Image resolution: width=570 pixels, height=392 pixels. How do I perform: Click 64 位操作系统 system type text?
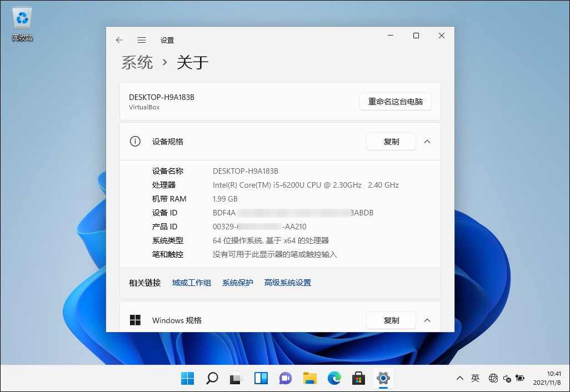point(271,240)
